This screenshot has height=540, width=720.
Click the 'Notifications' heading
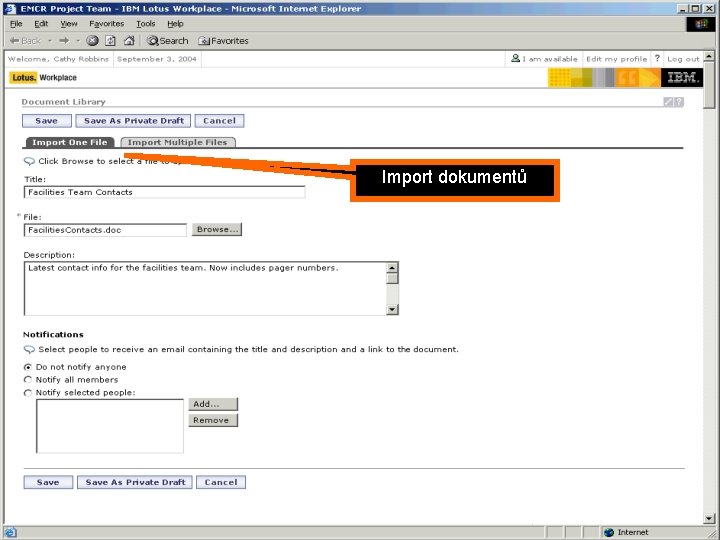53,334
